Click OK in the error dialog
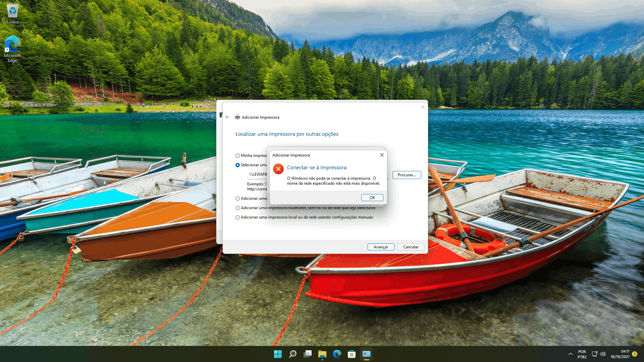 point(372,198)
